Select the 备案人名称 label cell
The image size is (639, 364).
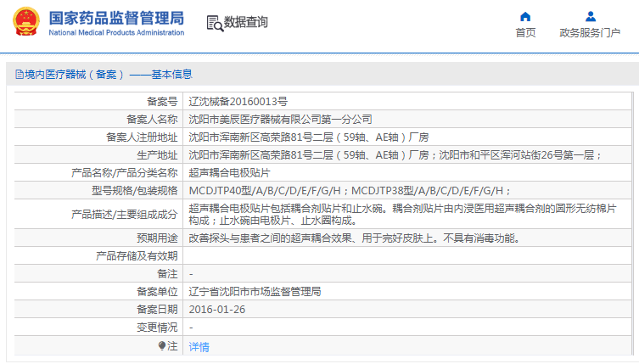click(x=98, y=120)
